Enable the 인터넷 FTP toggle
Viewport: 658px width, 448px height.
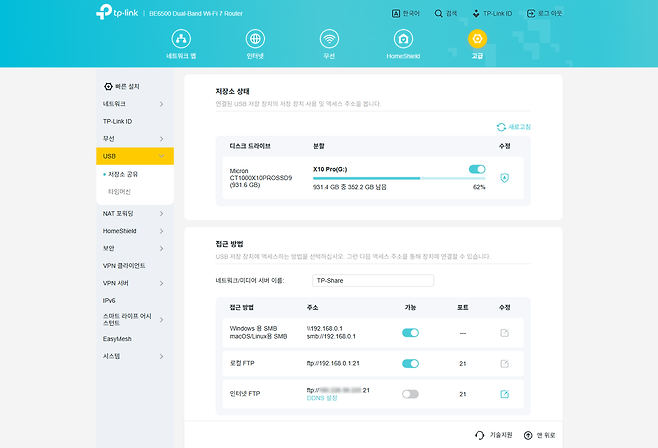(x=410, y=394)
